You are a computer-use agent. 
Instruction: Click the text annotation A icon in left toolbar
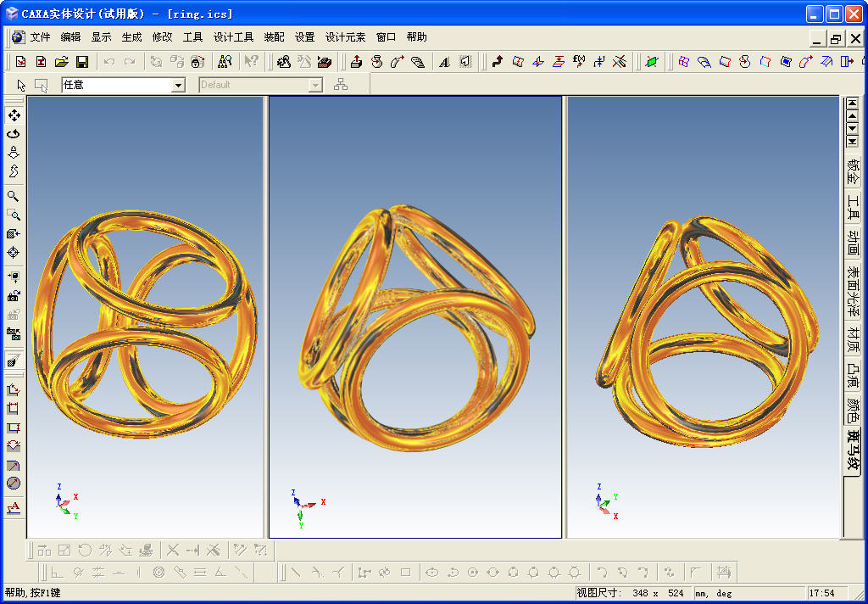[x=14, y=506]
